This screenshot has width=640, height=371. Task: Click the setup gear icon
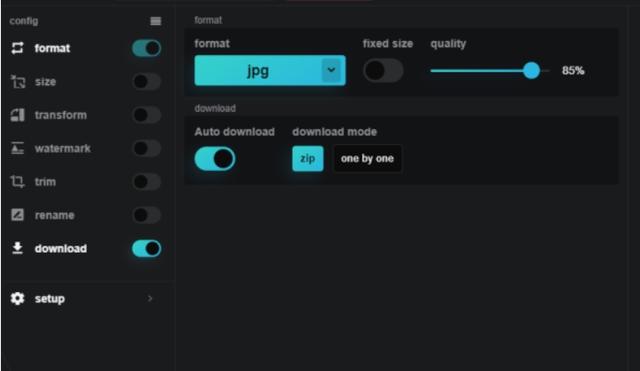[x=17, y=298]
